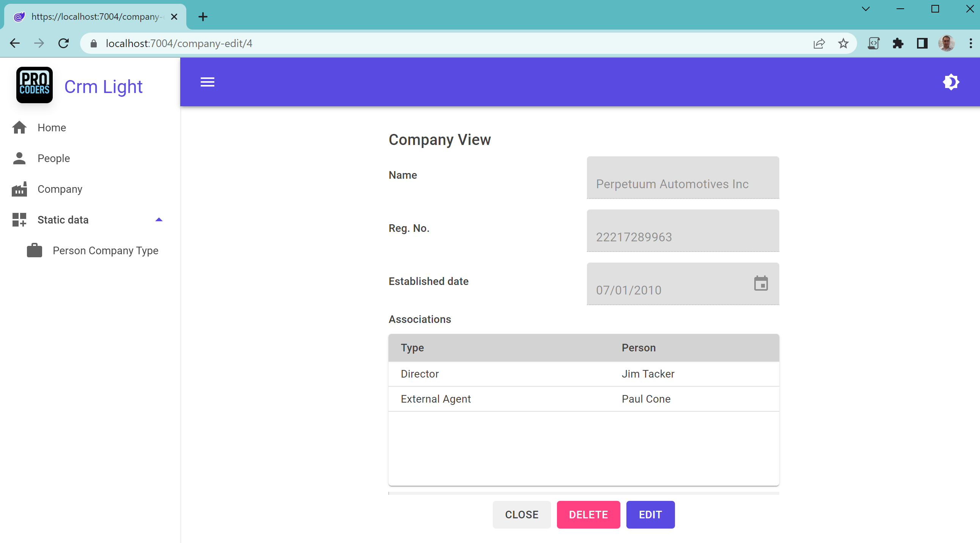The image size is (980, 543).
Task: Click the Established date field
Action: (683, 284)
